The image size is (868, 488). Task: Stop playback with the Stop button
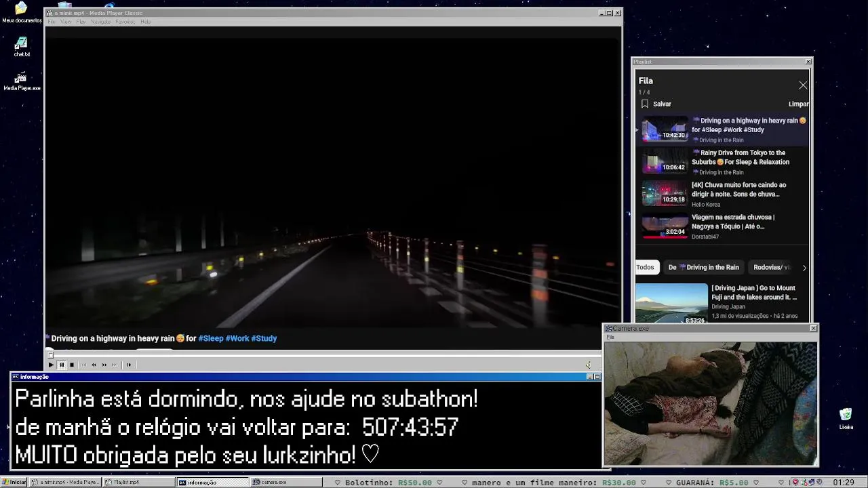tap(72, 365)
